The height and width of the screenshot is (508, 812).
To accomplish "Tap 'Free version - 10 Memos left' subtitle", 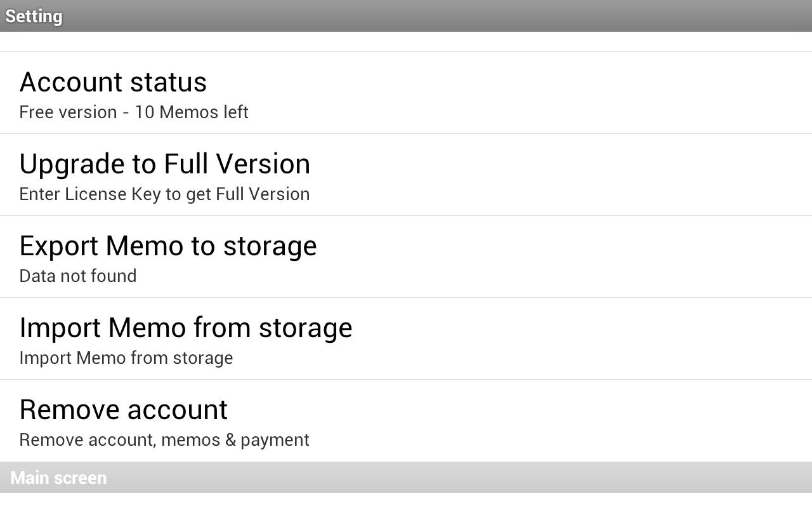I will coord(133,112).
